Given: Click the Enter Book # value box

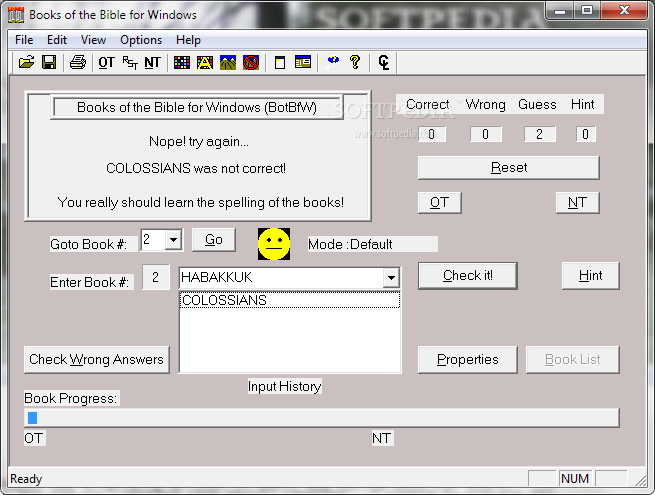Looking at the screenshot, I should [x=156, y=277].
